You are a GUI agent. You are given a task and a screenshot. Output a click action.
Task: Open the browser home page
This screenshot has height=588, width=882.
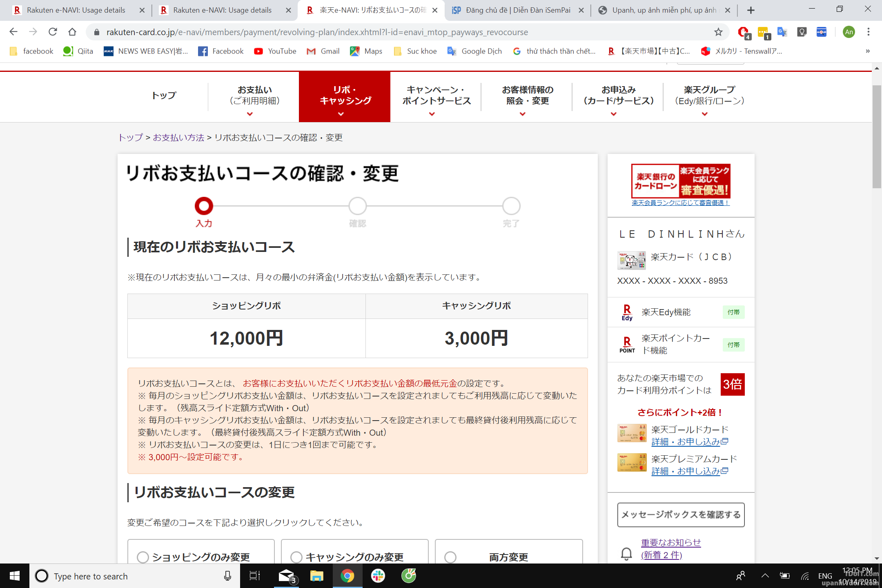click(72, 32)
